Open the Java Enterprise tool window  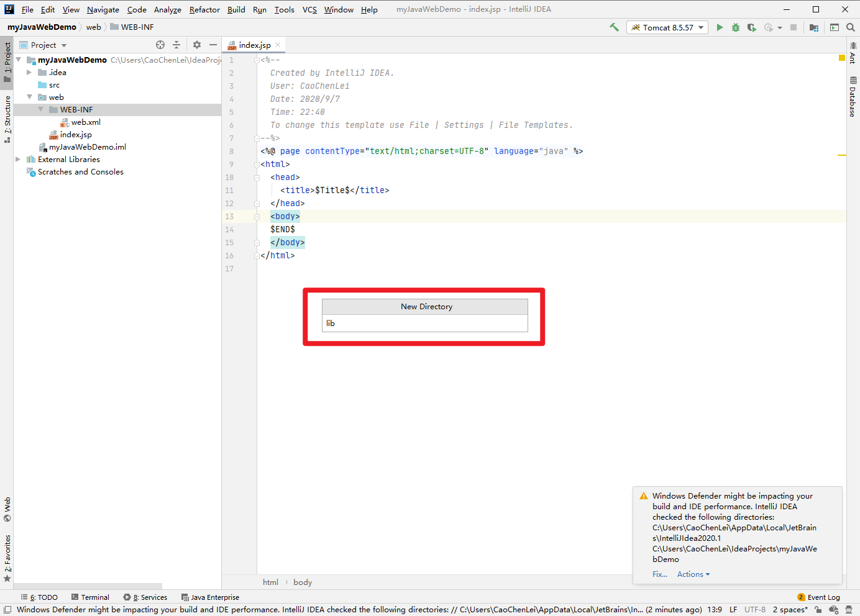click(x=210, y=597)
